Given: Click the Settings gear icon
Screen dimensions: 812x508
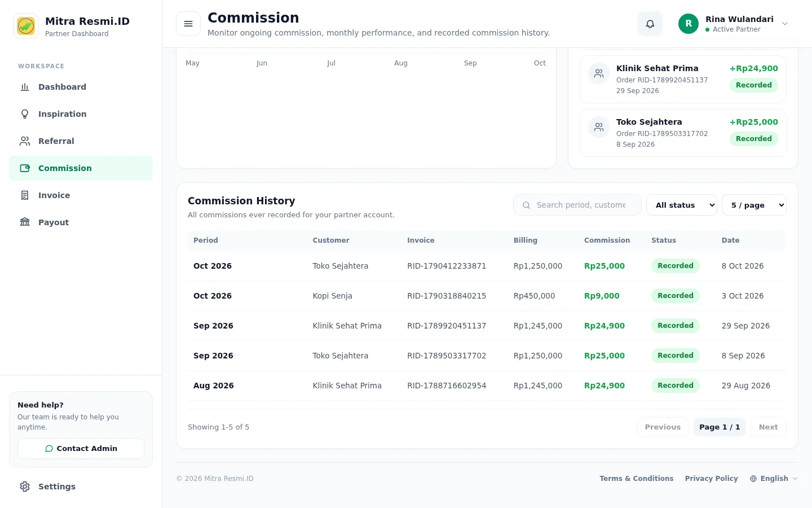Looking at the screenshot, I should pos(25,487).
